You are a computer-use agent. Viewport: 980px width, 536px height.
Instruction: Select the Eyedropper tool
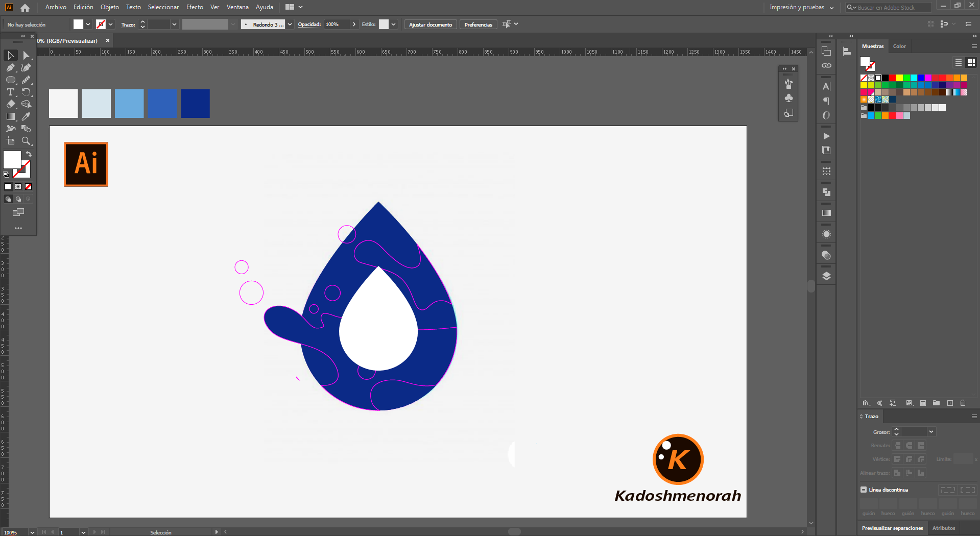26,116
